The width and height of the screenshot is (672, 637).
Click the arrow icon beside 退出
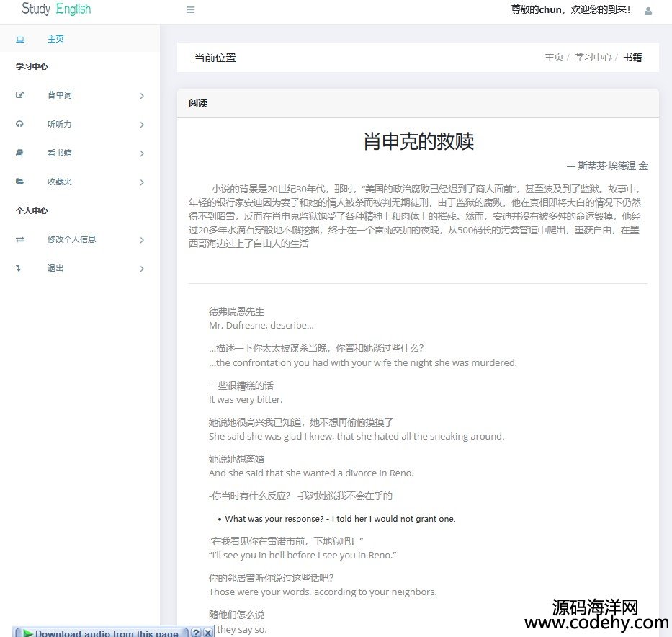coord(19,268)
